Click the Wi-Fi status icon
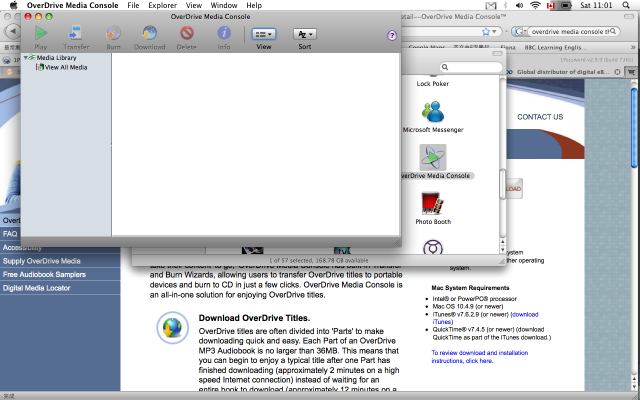The width and height of the screenshot is (640, 400). tap(535, 5)
